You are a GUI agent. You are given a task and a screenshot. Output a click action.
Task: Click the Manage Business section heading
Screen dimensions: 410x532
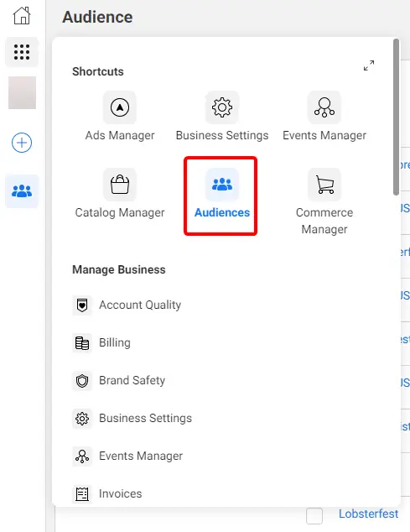(x=119, y=269)
